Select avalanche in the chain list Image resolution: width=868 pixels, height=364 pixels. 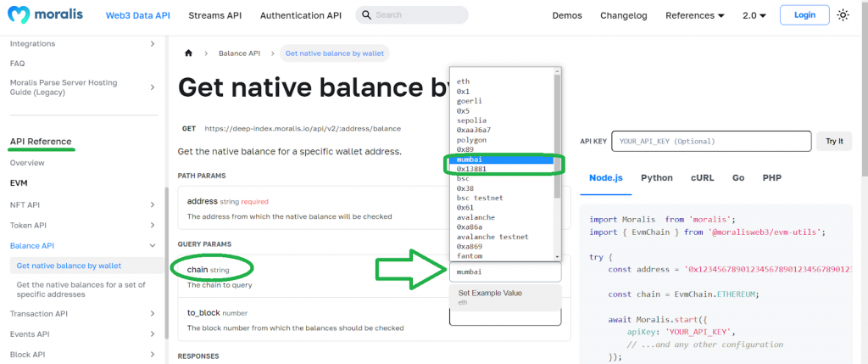502,217
